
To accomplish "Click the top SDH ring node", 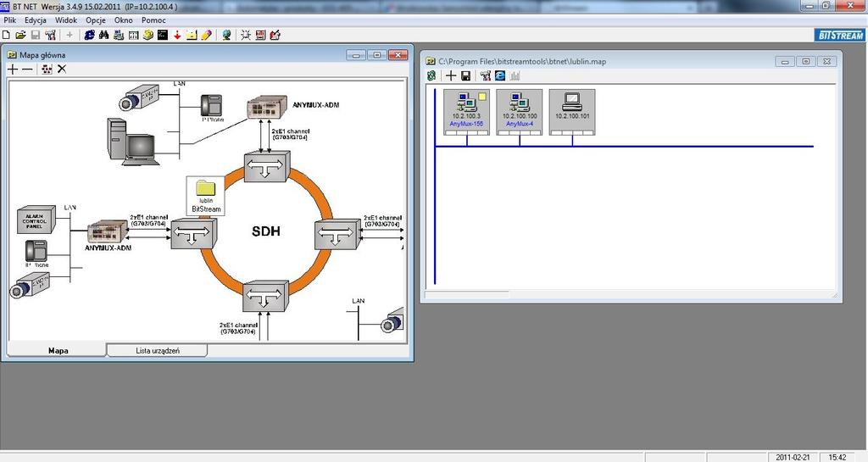I will [x=265, y=166].
